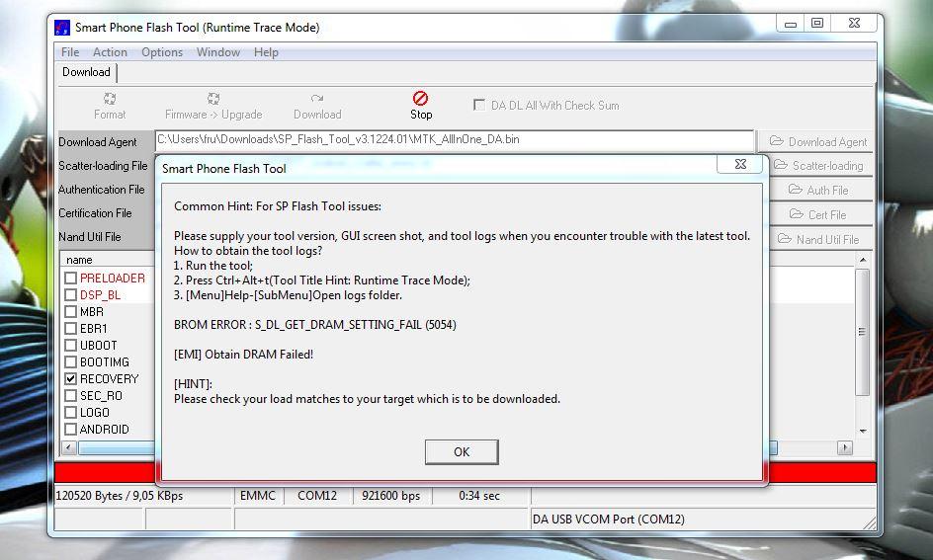The width and height of the screenshot is (933, 560).
Task: Check the MBR partition checkbox
Action: click(x=71, y=311)
